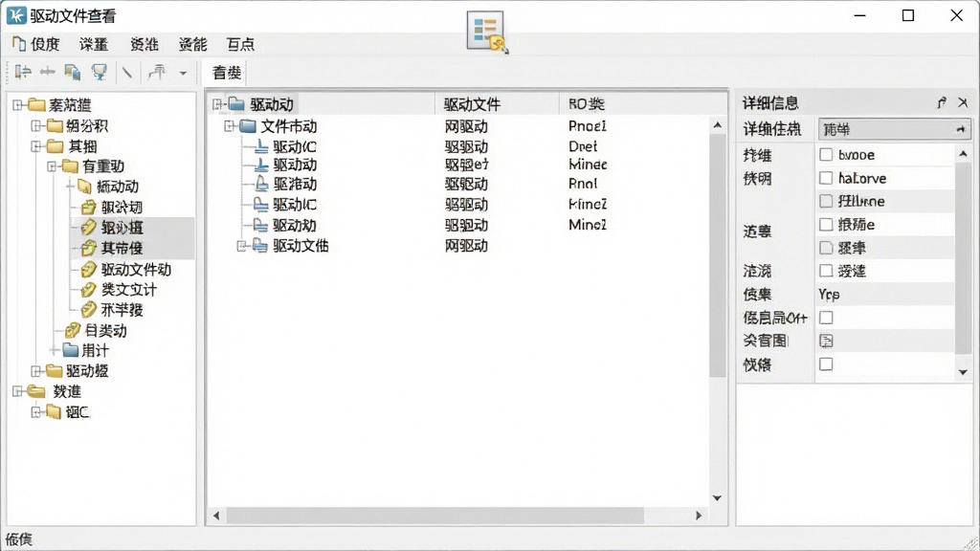The width and height of the screenshot is (980, 551).
Task: Click the first toolbar icon with arrows
Action: click(23, 73)
